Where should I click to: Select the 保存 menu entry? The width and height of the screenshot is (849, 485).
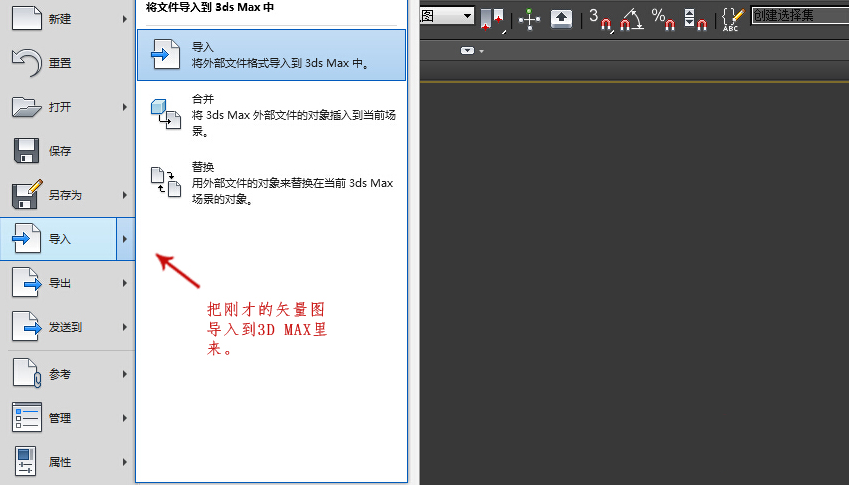pyautogui.click(x=68, y=150)
